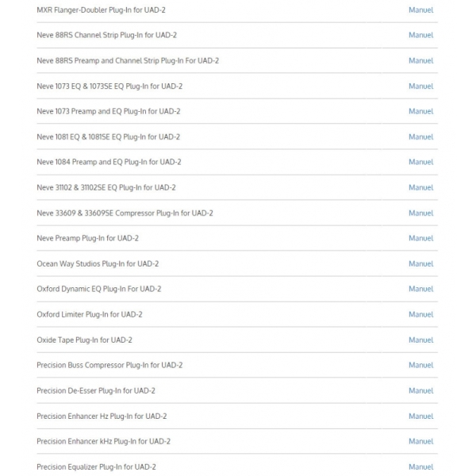
Task: Open Manuel for Neve 1073 Preamp and EQ
Action: (x=420, y=111)
